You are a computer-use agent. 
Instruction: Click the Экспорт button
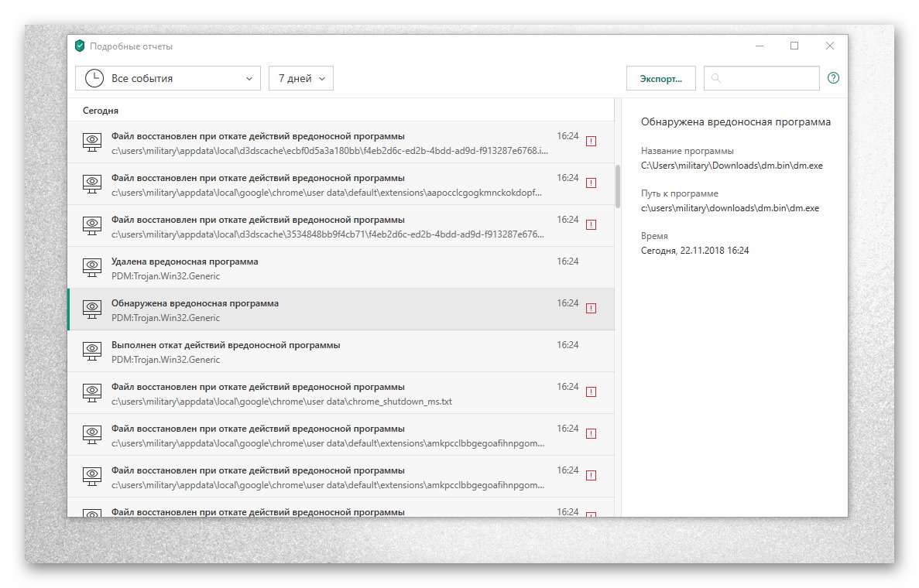coord(660,78)
